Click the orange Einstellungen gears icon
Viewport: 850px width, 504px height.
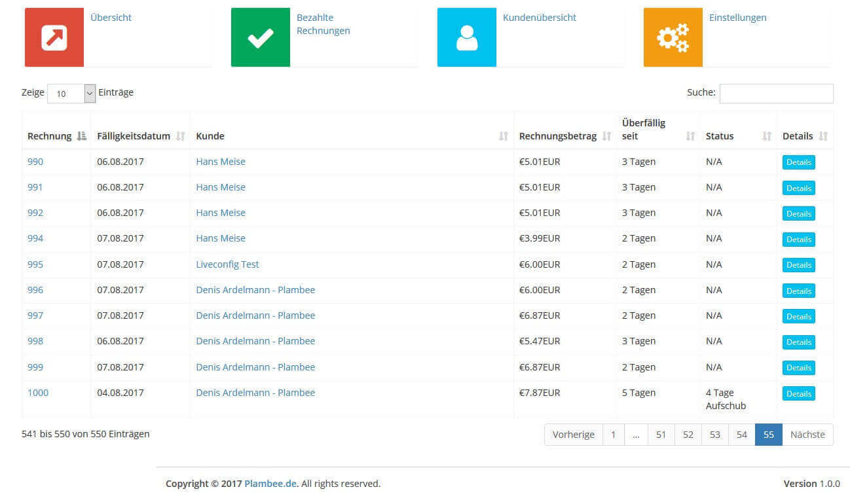673,37
